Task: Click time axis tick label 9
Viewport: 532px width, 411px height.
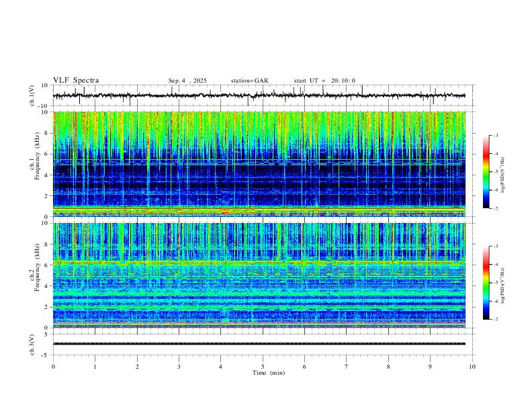Action: [430, 367]
